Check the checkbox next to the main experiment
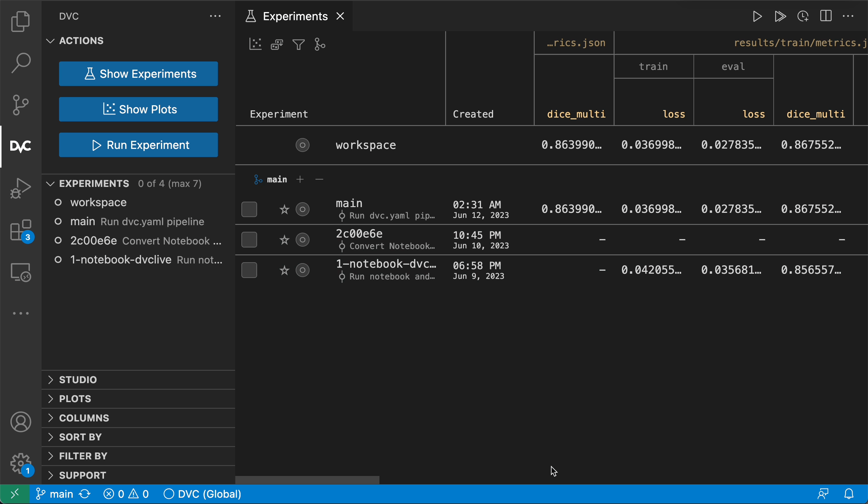Viewport: 868px width, 504px height. [249, 209]
